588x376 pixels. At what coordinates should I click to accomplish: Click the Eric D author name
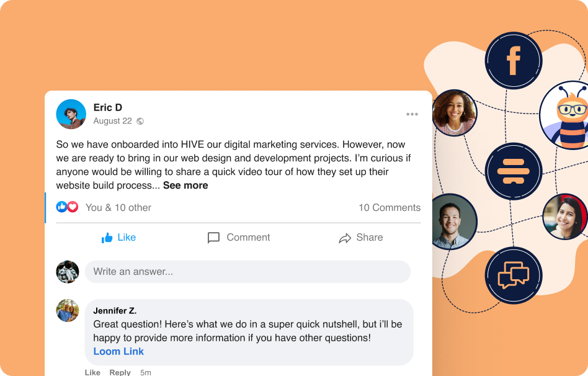(108, 108)
